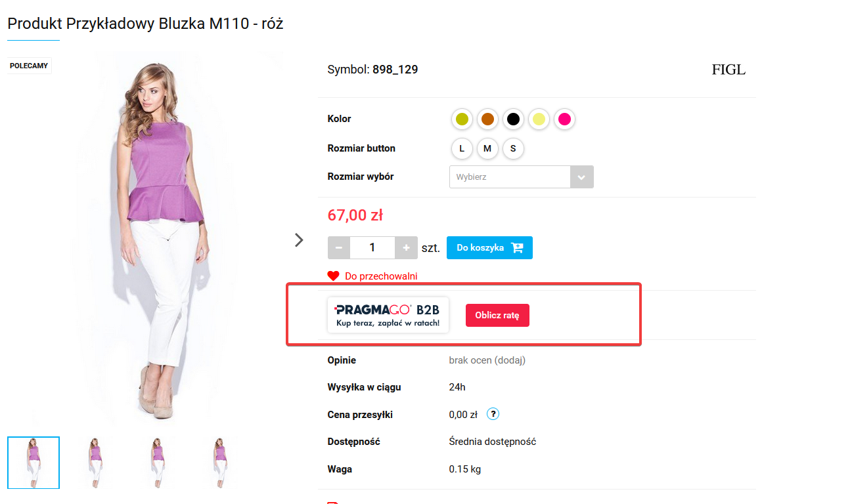Decrease quantity with minus button
This screenshot has height=504, width=852.
click(x=339, y=247)
